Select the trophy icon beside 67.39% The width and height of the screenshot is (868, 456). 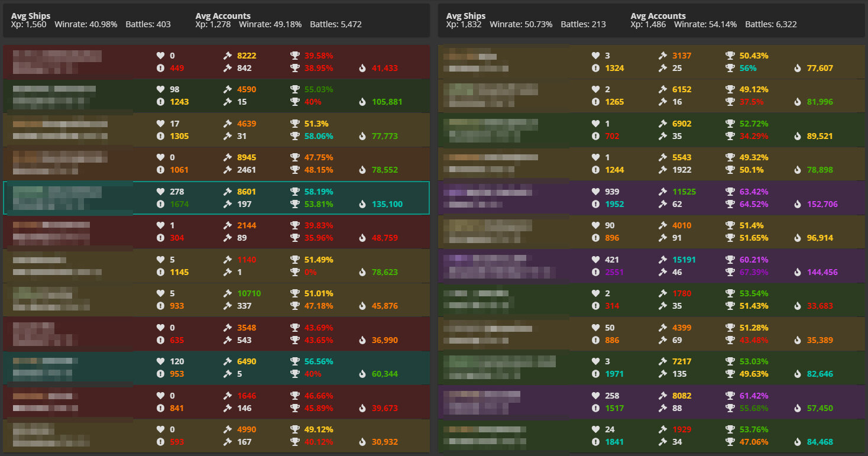click(x=730, y=272)
